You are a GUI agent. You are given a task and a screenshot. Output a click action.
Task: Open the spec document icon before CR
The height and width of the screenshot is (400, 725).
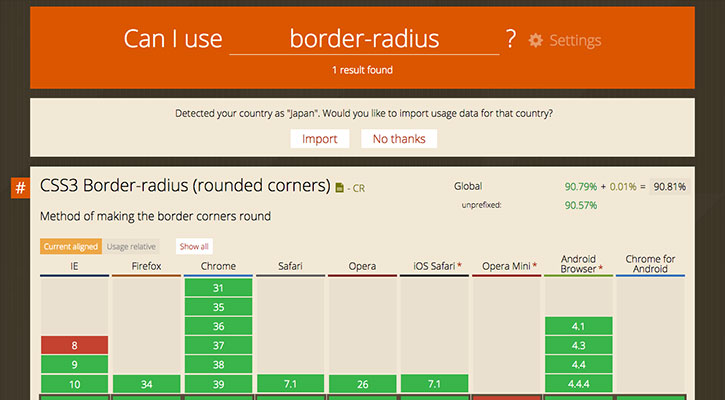(339, 188)
